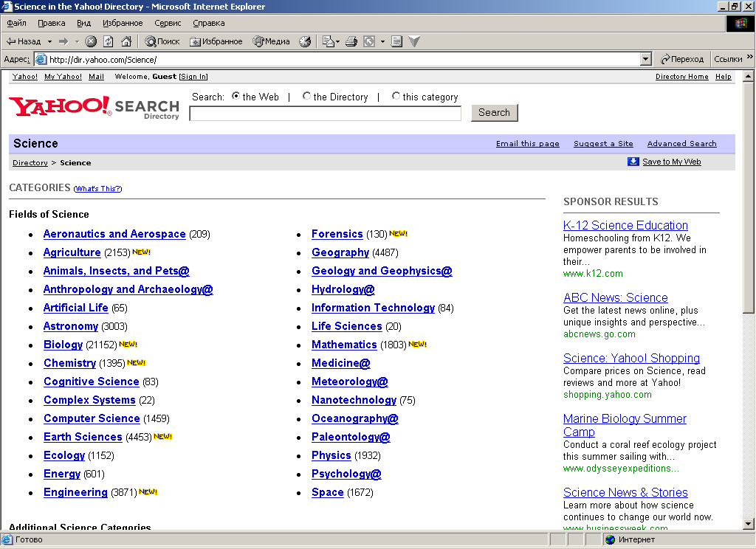Open the Computer Science link

point(92,418)
